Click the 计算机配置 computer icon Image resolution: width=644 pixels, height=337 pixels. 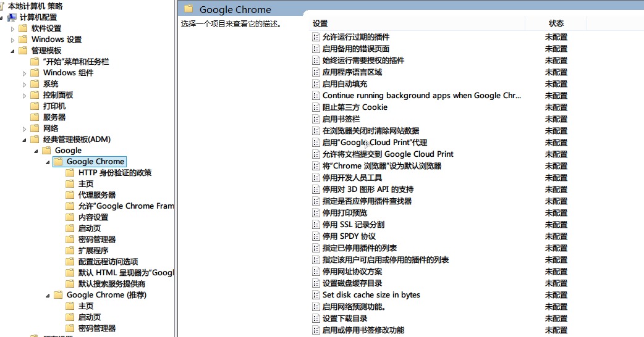click(12, 17)
